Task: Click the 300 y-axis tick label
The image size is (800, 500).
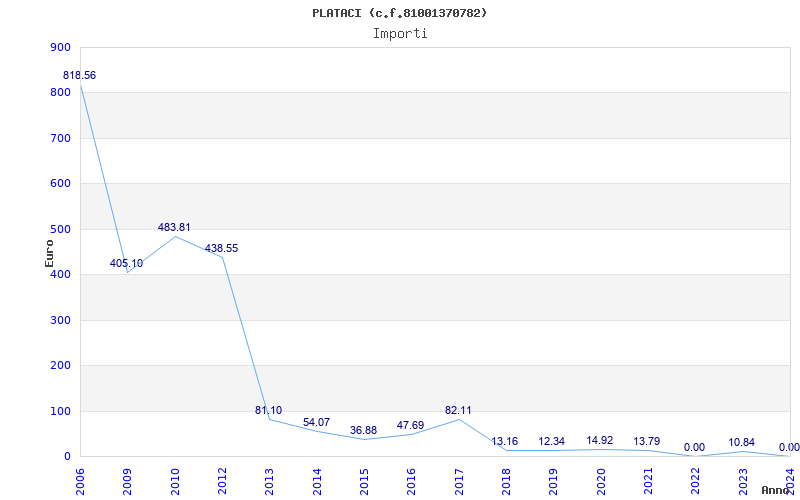Action: pyautogui.click(x=60, y=320)
